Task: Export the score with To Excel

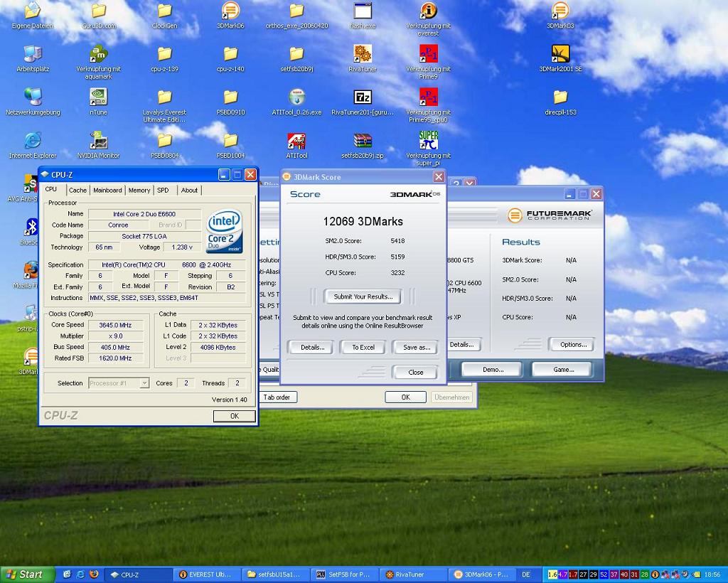Action: click(x=363, y=347)
